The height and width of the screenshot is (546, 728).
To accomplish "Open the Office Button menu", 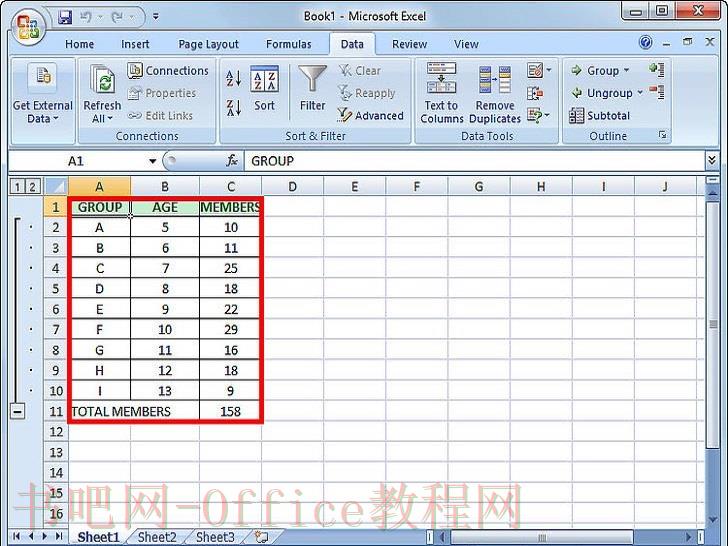I will point(28,27).
